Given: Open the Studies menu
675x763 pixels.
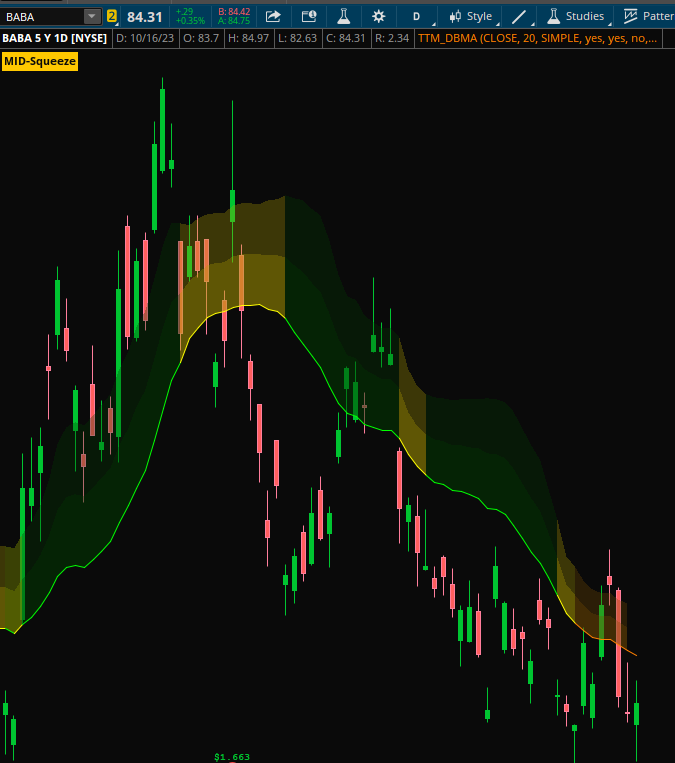Looking at the screenshot, I should [575, 16].
